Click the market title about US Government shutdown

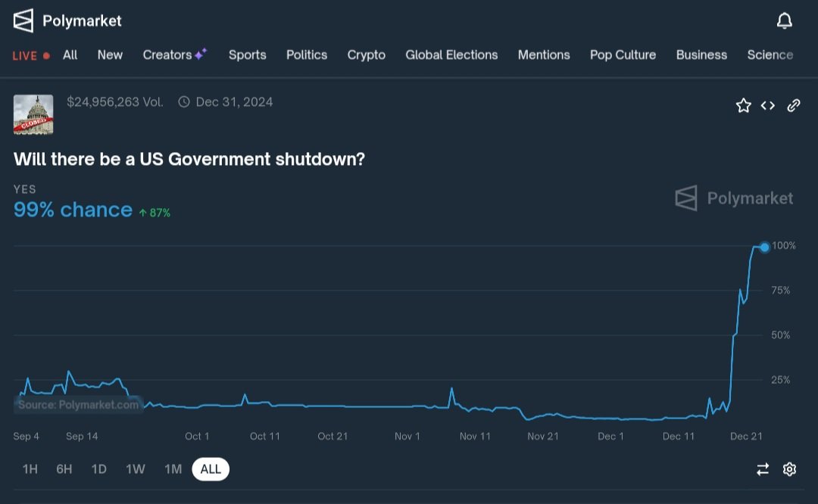pyautogui.click(x=189, y=159)
